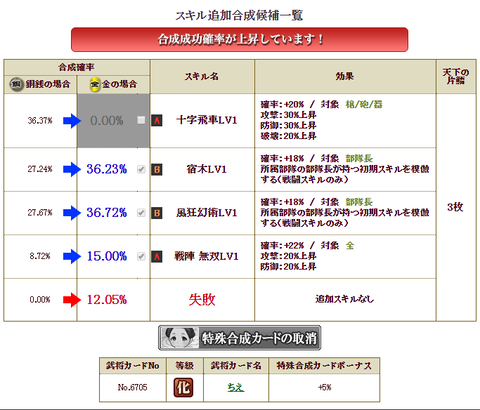Click skill name 戦陣 無双LV1
This screenshot has width=480, height=410.
(x=207, y=256)
